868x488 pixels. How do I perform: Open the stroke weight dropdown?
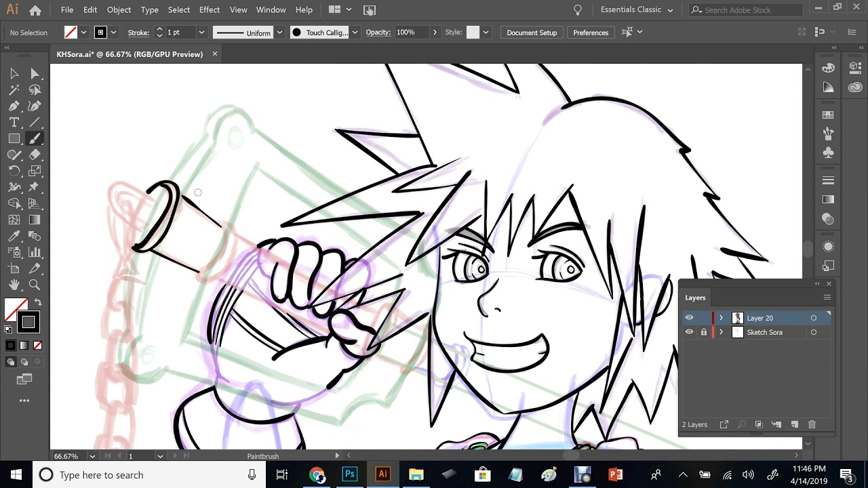[x=201, y=33]
